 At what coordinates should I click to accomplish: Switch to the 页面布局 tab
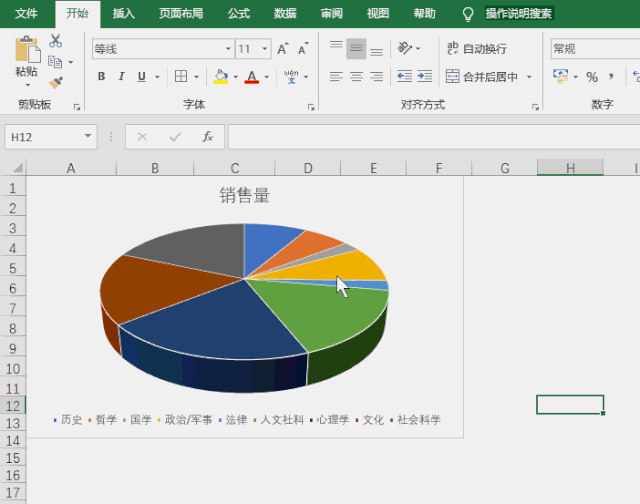[180, 13]
